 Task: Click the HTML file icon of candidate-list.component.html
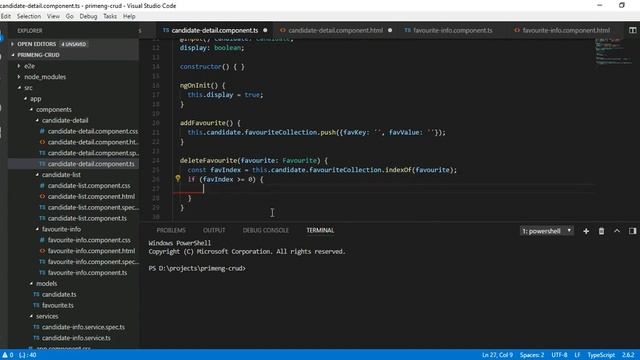click(x=42, y=196)
